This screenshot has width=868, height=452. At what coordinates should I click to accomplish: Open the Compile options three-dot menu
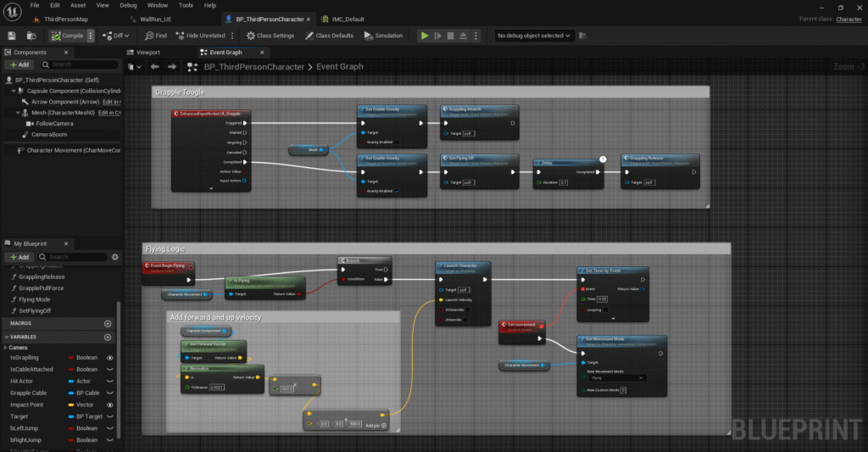91,36
